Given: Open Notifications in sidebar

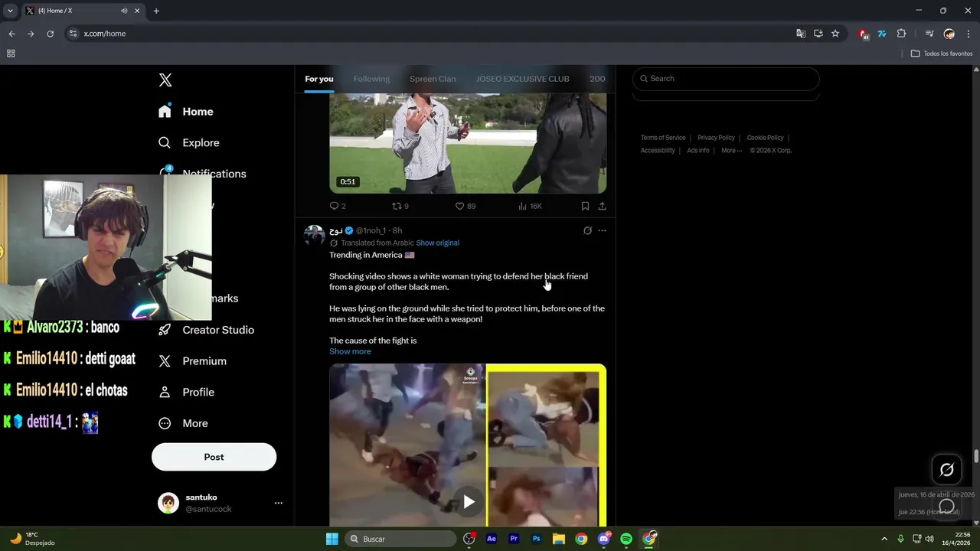Looking at the screenshot, I should point(214,174).
